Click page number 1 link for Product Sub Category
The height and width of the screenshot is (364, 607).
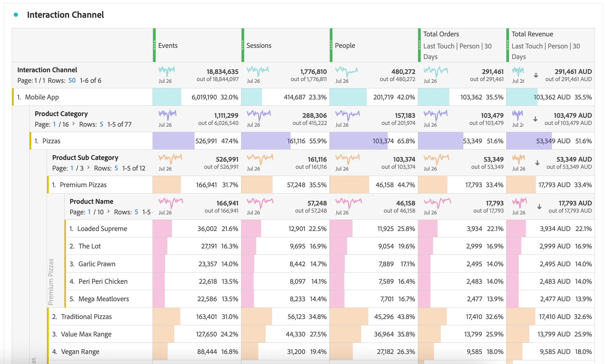[72, 168]
